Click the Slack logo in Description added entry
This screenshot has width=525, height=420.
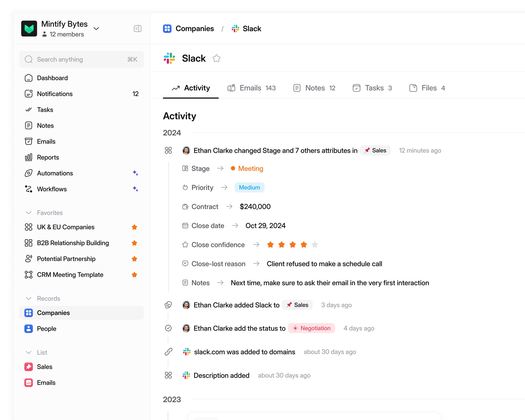click(186, 375)
